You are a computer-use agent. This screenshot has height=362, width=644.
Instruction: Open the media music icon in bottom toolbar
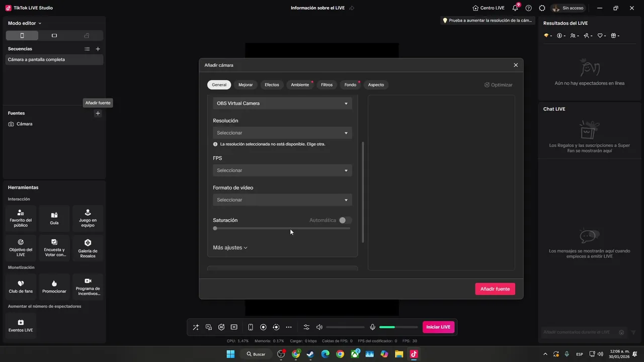point(209,327)
